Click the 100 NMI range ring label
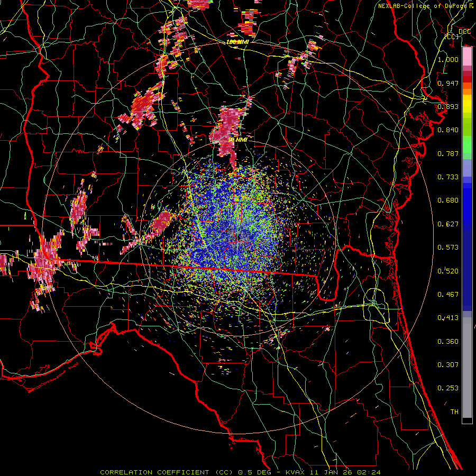 (237, 42)
